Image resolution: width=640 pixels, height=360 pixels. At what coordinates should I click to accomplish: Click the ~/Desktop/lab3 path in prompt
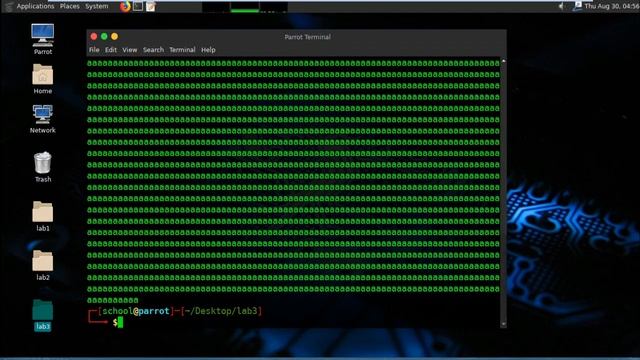(x=221, y=311)
